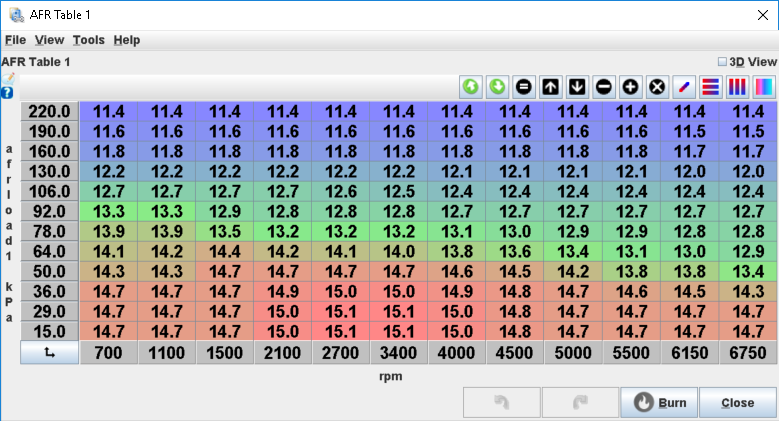Enable the 3D View checkbox
Image resolution: width=779 pixels, height=421 pixels.
click(724, 61)
